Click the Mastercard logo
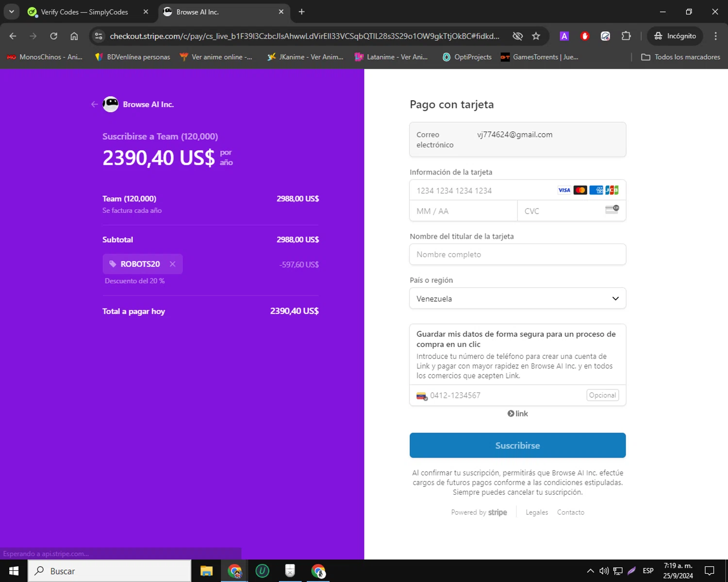The image size is (728, 582). pyautogui.click(x=580, y=190)
